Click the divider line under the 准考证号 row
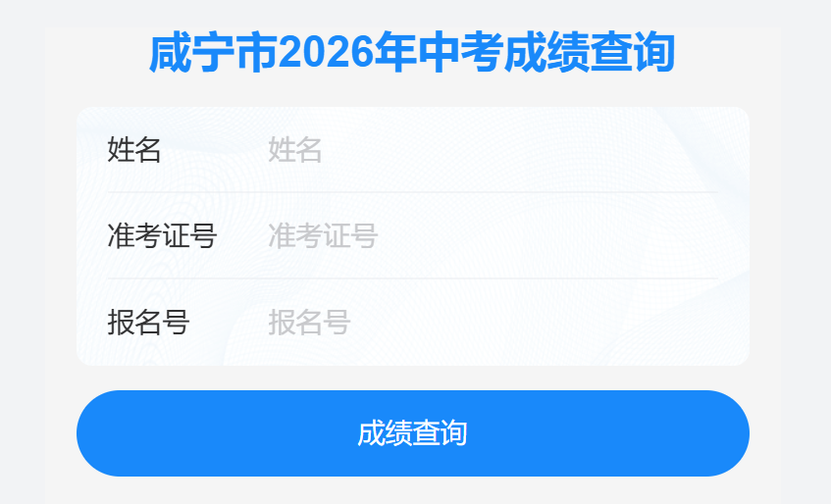831x504 pixels. point(413,277)
